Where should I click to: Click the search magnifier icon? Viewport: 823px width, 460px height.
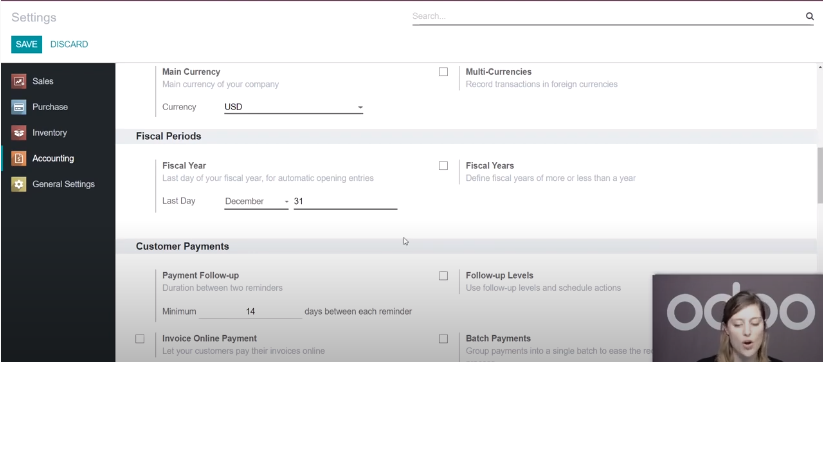pyautogui.click(x=809, y=17)
